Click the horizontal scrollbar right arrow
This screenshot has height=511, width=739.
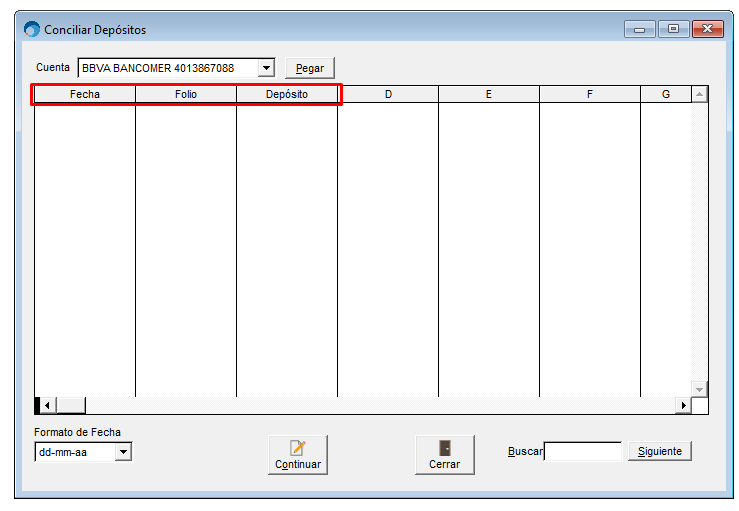[683, 405]
